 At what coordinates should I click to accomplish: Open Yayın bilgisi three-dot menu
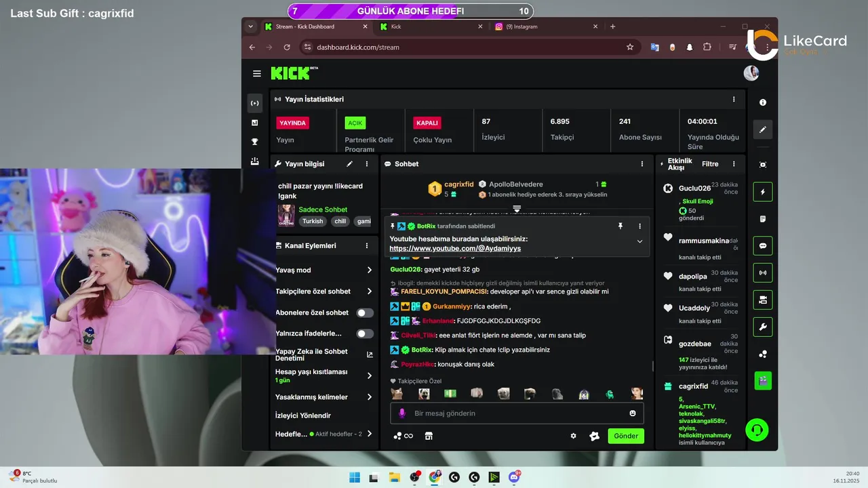point(367,164)
